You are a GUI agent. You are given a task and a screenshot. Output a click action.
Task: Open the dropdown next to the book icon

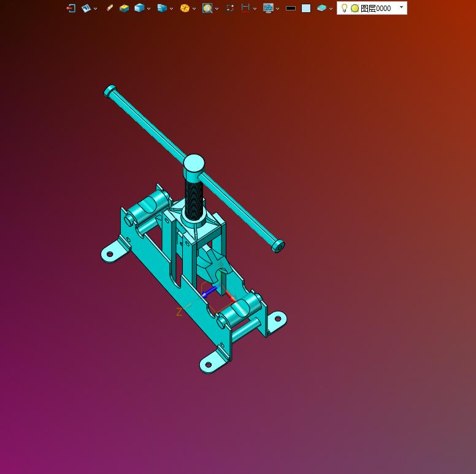tap(95, 9)
